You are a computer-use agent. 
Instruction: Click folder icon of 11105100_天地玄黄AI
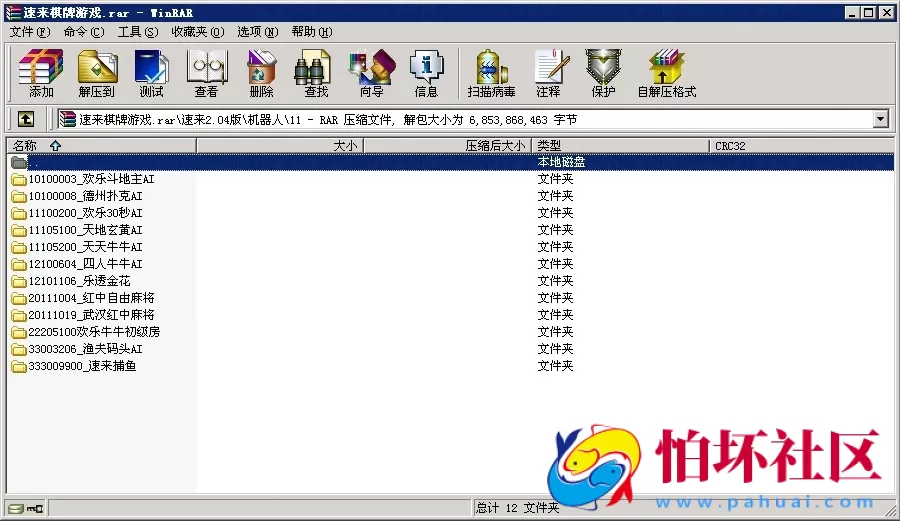[19, 231]
